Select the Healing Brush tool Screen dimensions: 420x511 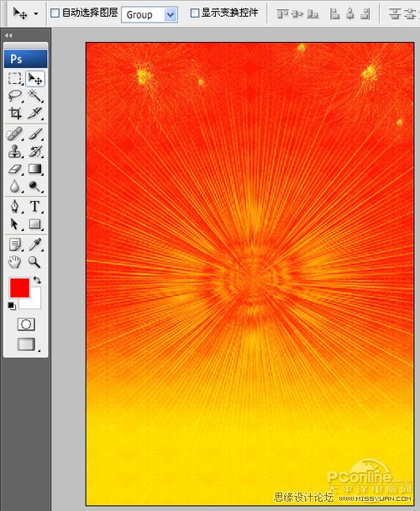tap(15, 134)
